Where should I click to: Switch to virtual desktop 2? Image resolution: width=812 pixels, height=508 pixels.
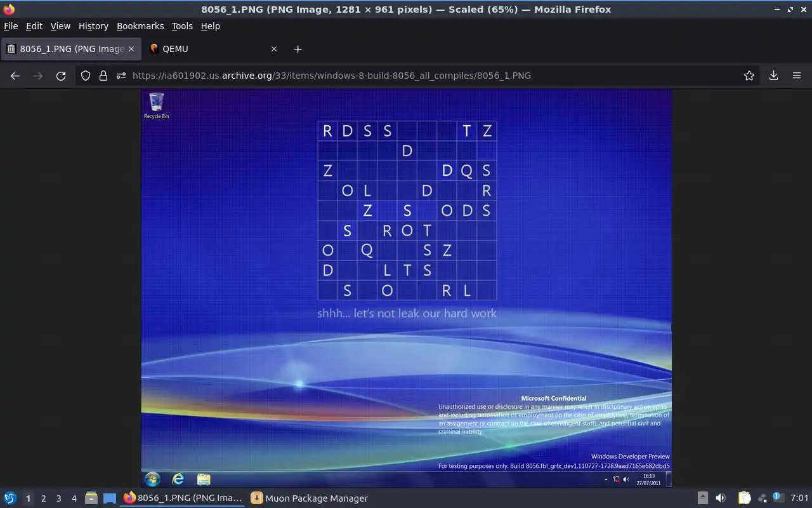[43, 498]
